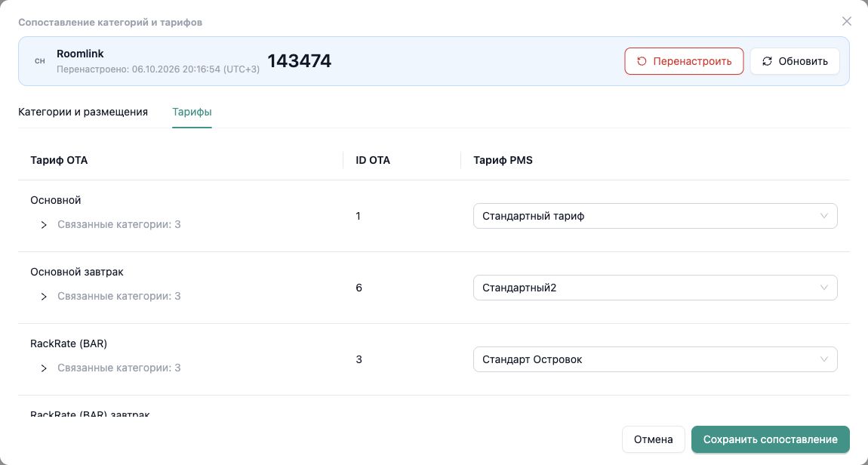This screenshot has height=465, width=868.
Task: Click the Тариф OTA column header
Action: pos(59,161)
